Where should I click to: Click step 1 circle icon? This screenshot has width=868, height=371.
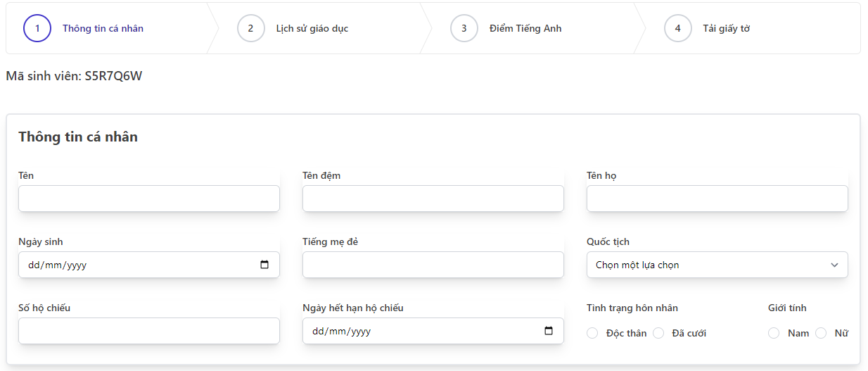37,28
